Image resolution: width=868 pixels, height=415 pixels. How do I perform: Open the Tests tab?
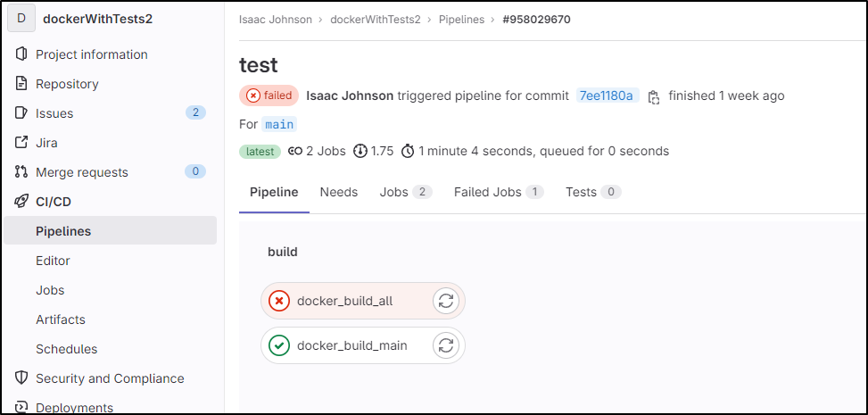(x=593, y=192)
